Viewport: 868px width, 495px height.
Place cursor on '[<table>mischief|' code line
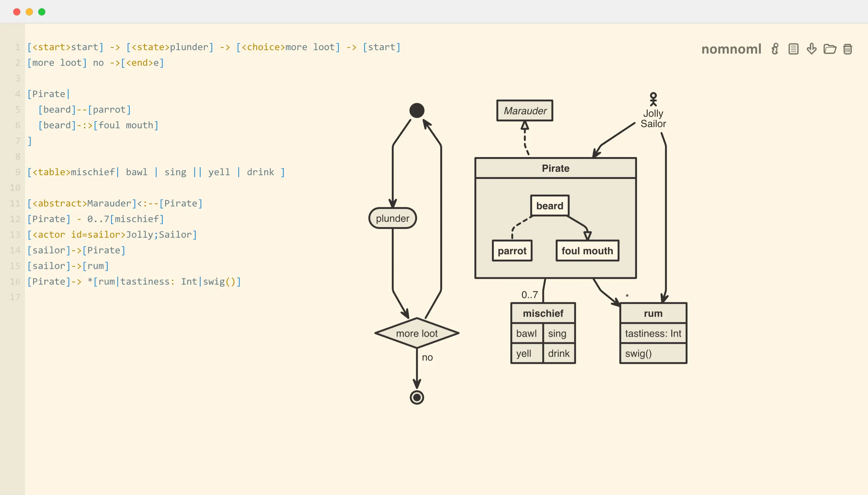tap(156, 172)
